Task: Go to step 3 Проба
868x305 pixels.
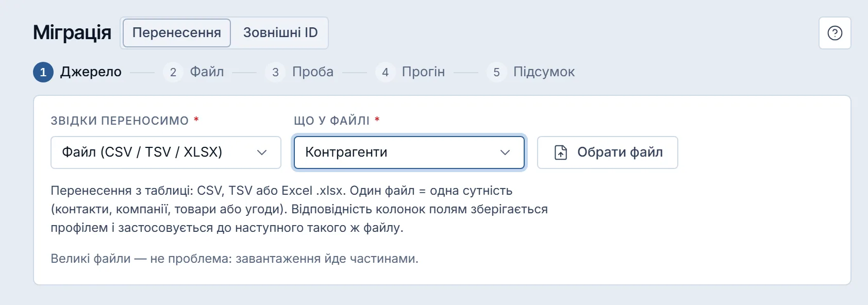Action: click(x=299, y=72)
